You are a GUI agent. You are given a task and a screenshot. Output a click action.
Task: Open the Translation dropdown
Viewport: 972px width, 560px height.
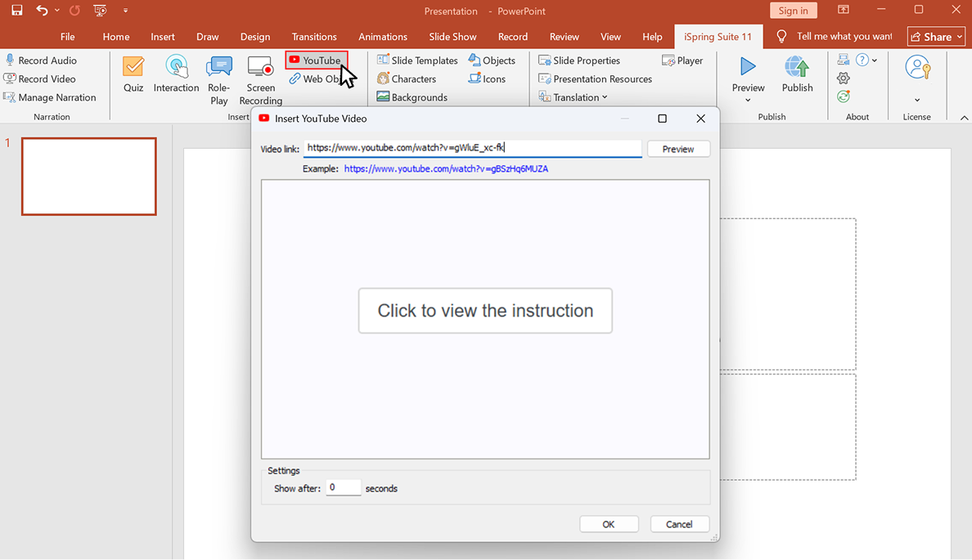573,96
